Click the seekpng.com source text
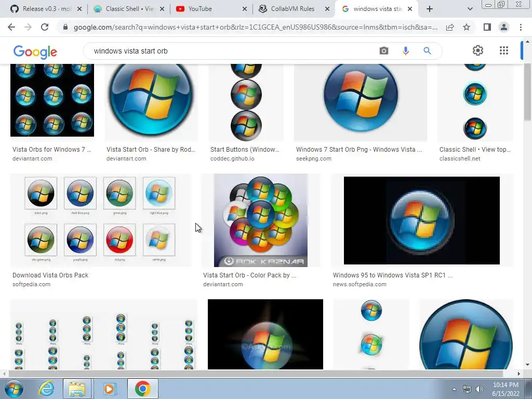The height and width of the screenshot is (399, 532). pos(313,158)
